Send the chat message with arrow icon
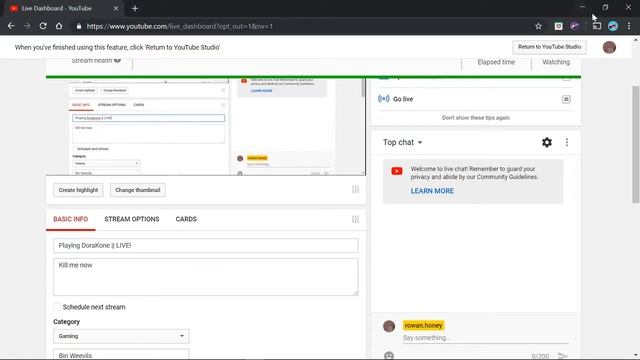The height and width of the screenshot is (360, 640). (x=563, y=356)
